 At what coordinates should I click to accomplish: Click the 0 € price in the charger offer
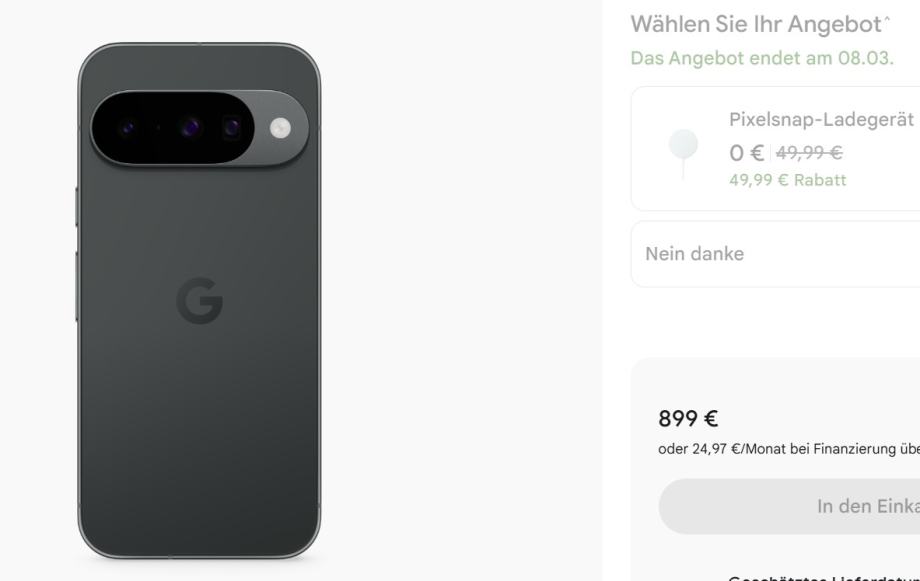pos(746,153)
